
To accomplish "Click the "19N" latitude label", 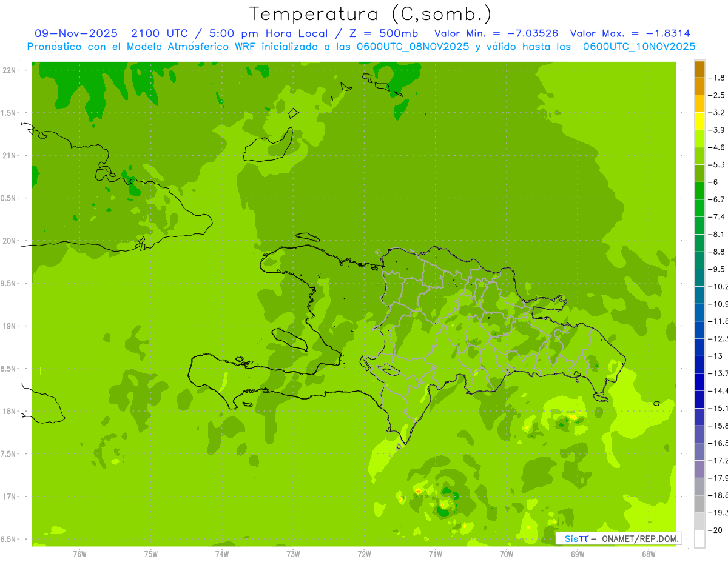I will coord(10,326).
